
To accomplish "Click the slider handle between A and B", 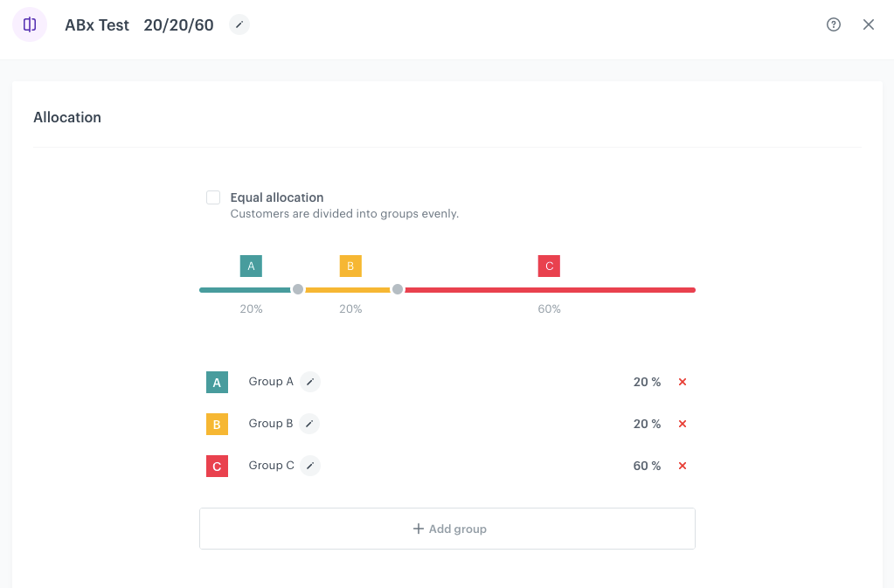I will (x=297, y=288).
